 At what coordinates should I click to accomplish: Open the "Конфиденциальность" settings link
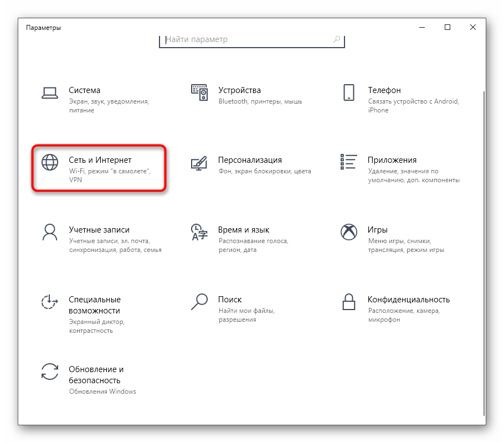pyautogui.click(x=408, y=300)
